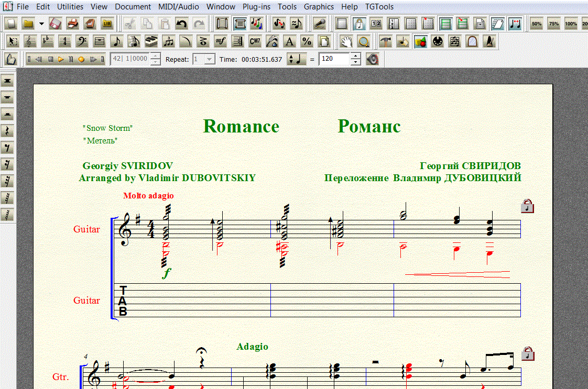Select the Chord tool CM7 icon

click(255, 41)
